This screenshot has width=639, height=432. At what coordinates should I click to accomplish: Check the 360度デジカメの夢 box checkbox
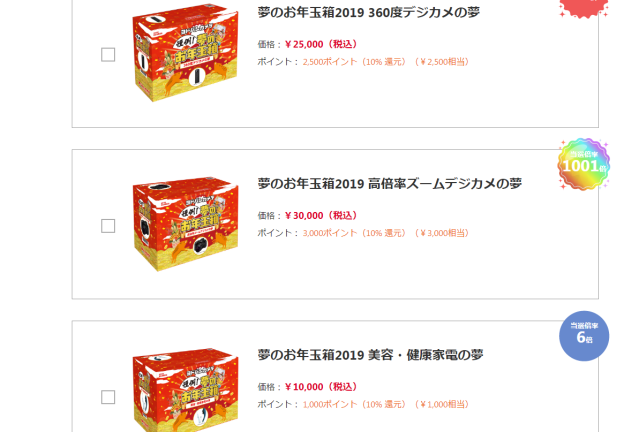tap(108, 55)
